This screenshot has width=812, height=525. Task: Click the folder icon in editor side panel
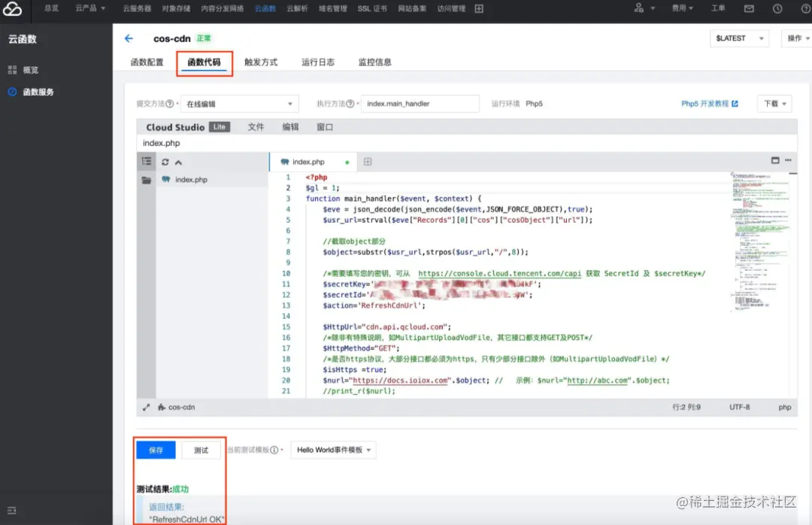coord(147,181)
